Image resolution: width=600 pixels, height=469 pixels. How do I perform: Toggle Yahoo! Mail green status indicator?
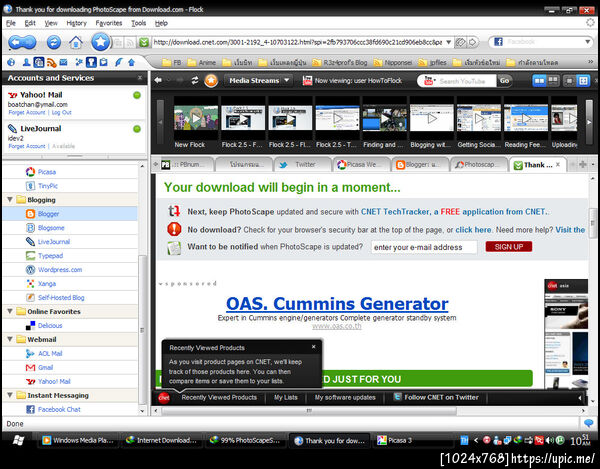137,95
